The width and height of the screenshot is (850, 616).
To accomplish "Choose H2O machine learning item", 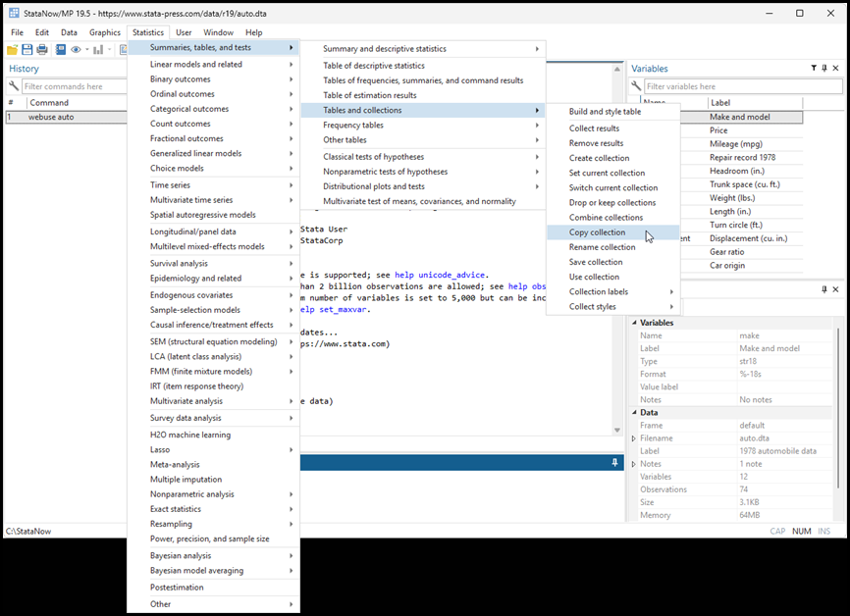I will pos(214,436).
